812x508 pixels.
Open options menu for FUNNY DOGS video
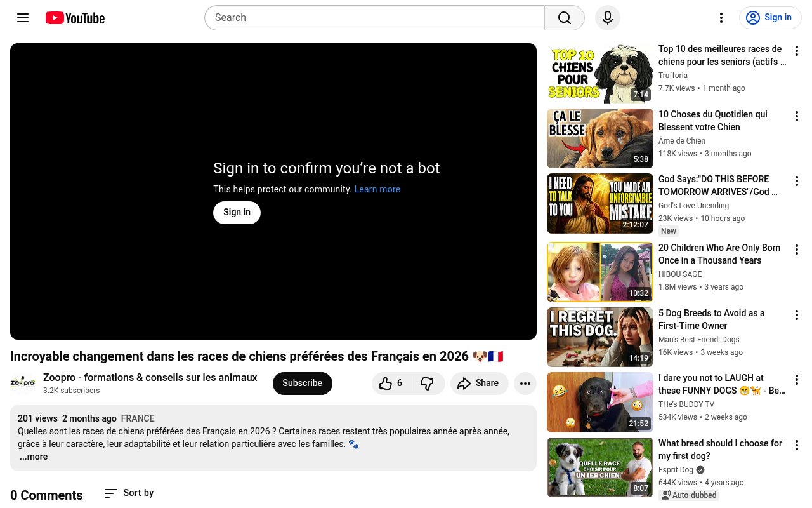point(797,380)
